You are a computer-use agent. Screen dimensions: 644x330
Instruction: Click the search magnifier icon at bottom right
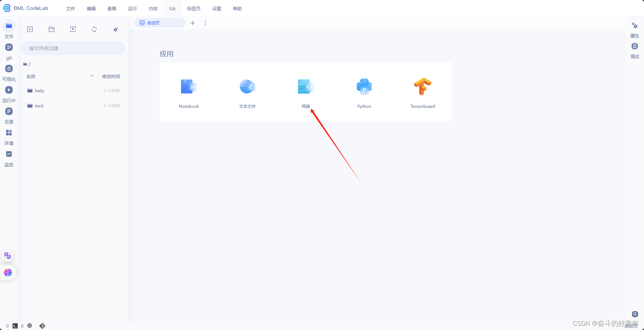[x=635, y=314]
